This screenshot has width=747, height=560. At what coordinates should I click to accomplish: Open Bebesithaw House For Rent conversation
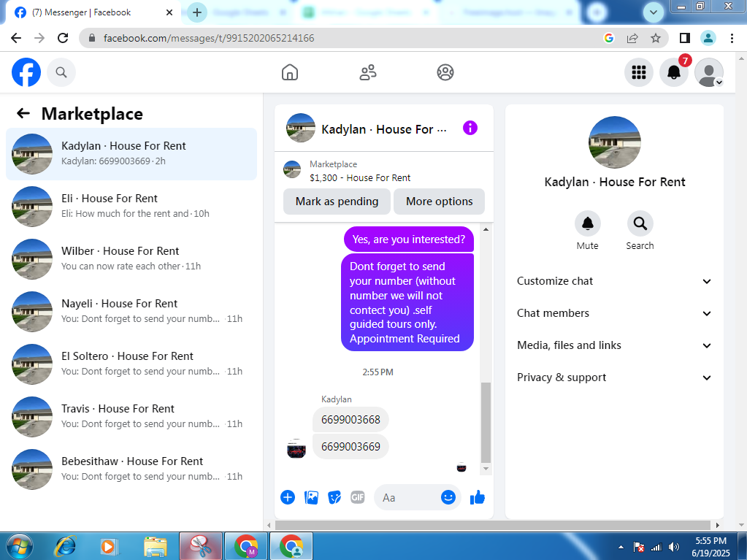pyautogui.click(x=131, y=469)
